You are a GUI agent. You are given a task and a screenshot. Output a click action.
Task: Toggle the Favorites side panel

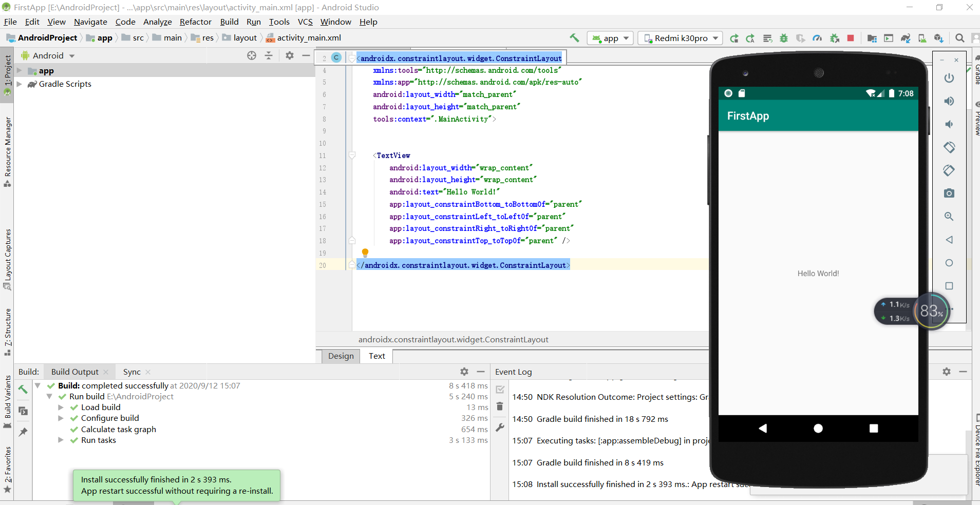coord(7,470)
